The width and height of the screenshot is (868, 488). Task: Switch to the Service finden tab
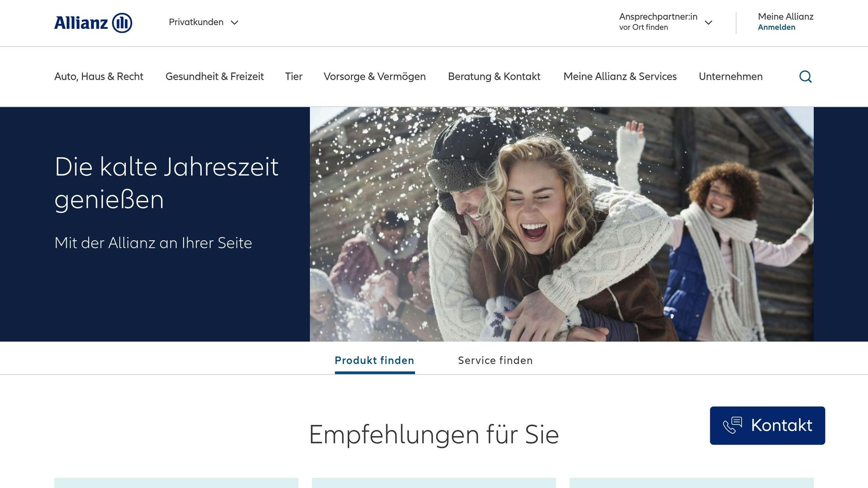point(495,360)
